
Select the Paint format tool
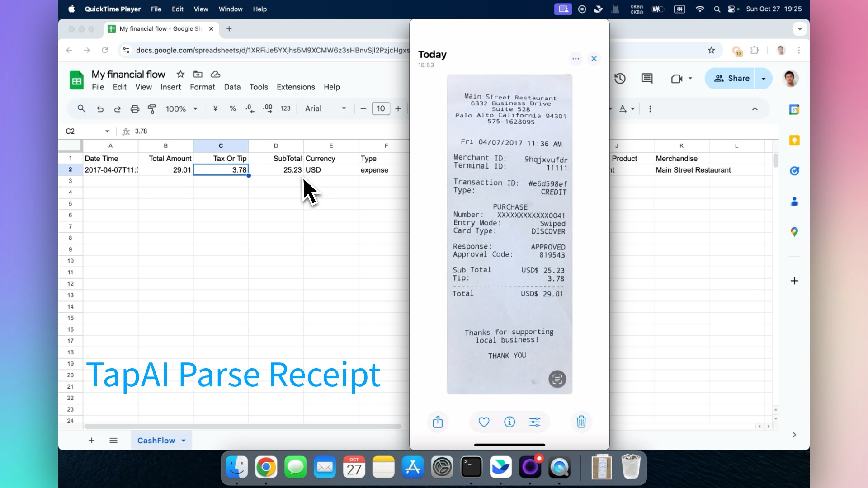[x=152, y=108]
